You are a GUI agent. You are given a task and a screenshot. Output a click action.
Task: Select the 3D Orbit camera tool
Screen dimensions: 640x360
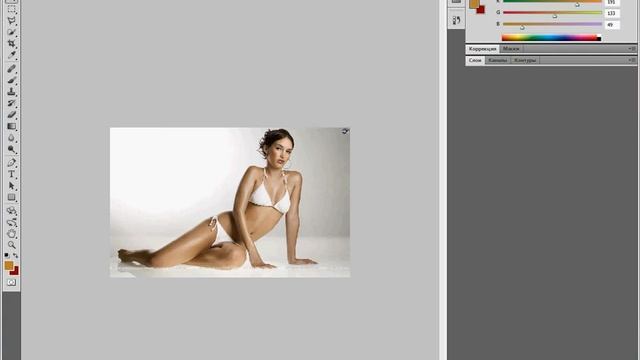tap(11, 222)
